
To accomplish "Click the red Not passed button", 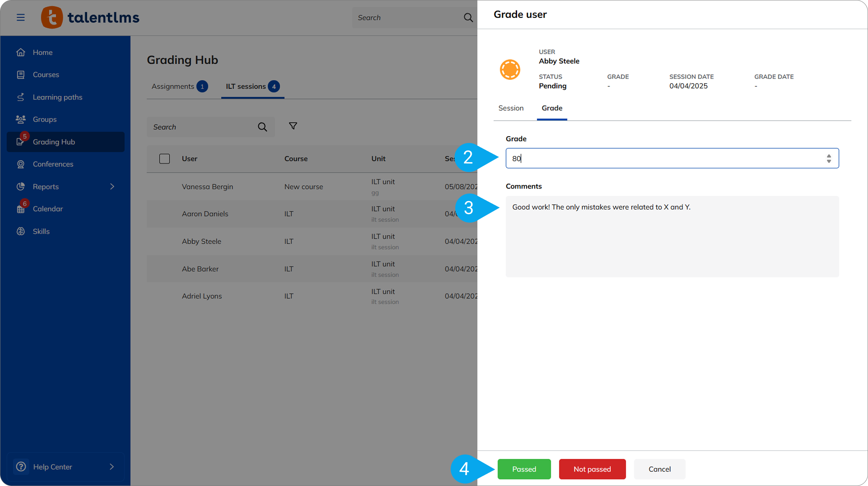I will coord(592,469).
